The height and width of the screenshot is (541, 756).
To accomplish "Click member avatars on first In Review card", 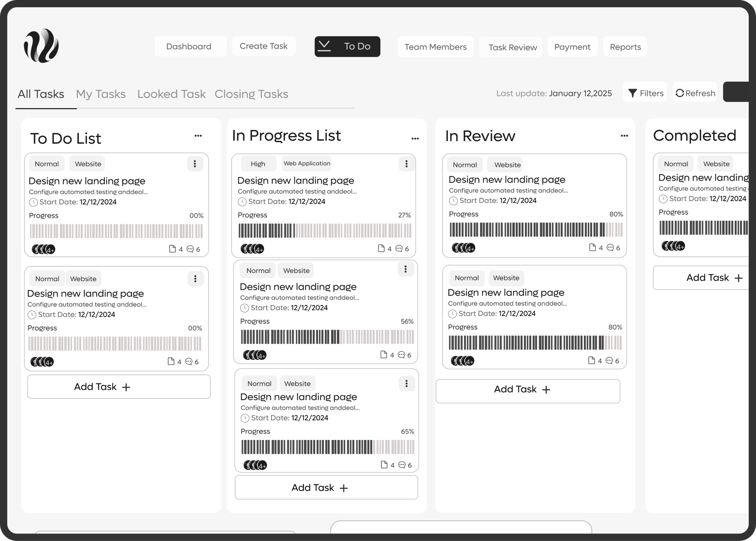I will (464, 248).
